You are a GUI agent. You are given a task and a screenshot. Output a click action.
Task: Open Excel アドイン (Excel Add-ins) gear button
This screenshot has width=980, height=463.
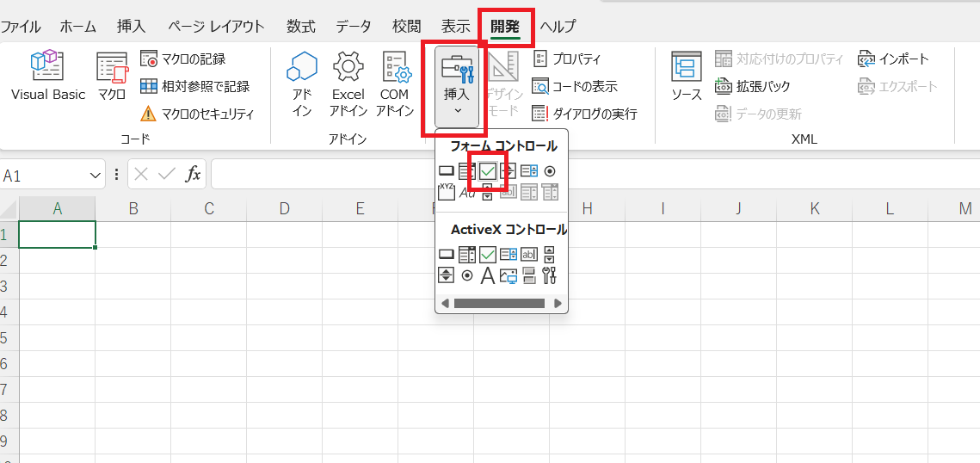[x=348, y=83]
